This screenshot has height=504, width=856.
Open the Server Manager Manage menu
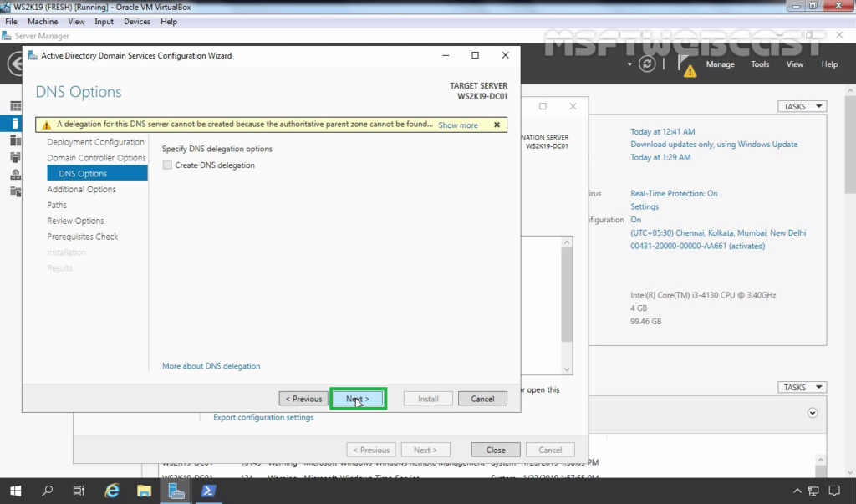coord(720,64)
